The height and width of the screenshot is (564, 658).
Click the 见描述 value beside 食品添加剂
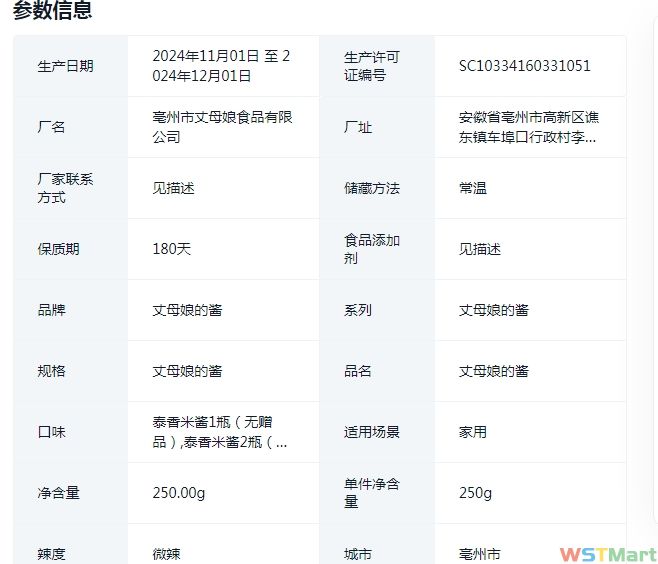tap(480, 249)
